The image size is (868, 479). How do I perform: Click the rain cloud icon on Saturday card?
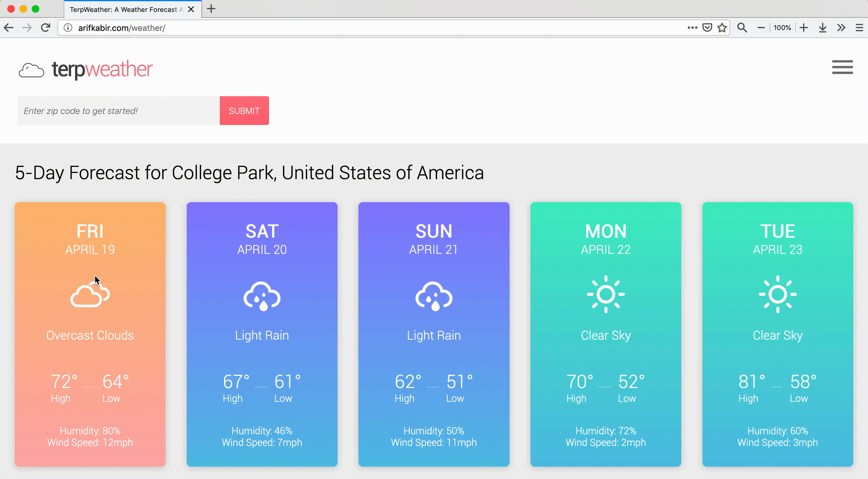pyautogui.click(x=262, y=296)
